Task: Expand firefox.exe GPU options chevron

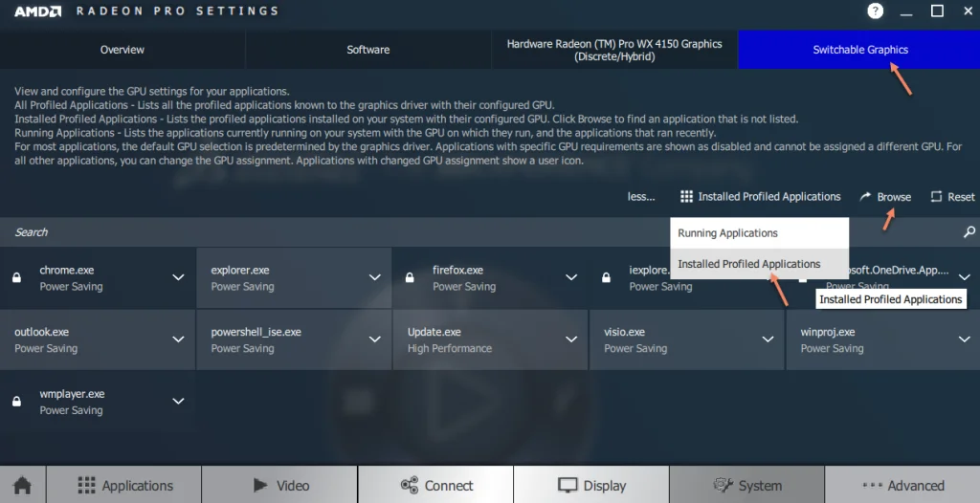Action: coord(570,277)
